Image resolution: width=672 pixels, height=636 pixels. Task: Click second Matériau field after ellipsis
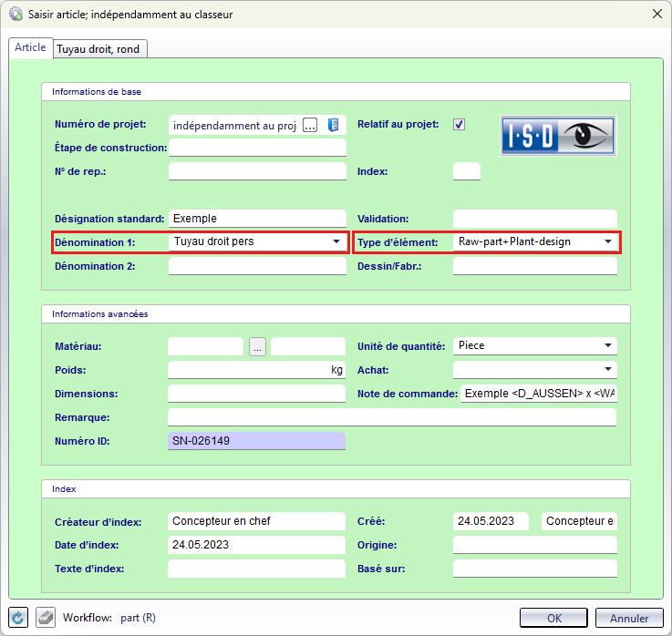(308, 346)
